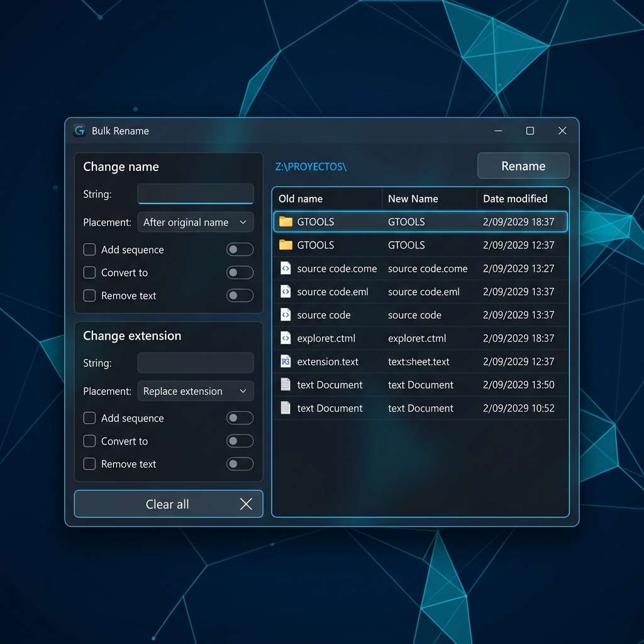Toggle Convert to switch in Change extension
Screen dimensions: 644x644
240,441
